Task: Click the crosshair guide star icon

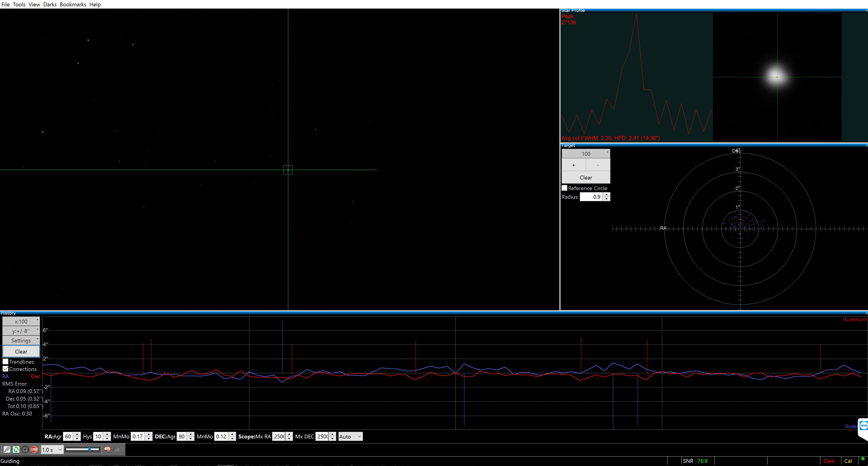Action: [x=25, y=449]
